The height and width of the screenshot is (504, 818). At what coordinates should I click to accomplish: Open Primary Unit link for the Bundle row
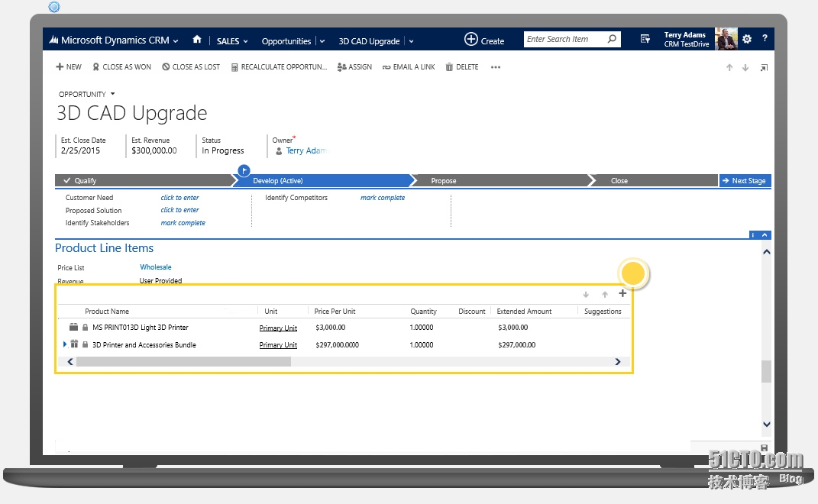pos(278,345)
